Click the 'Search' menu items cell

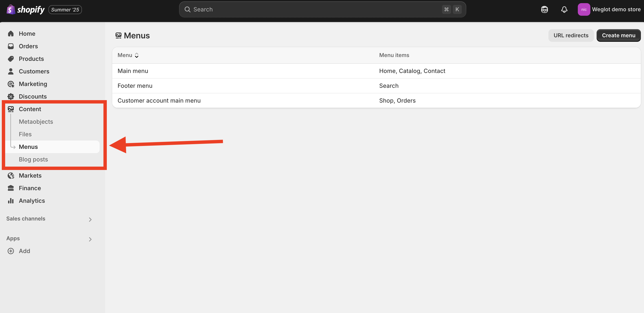coord(389,86)
